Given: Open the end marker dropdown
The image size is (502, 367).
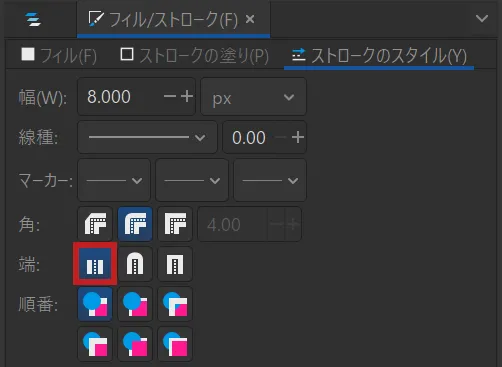Looking at the screenshot, I should (x=270, y=180).
